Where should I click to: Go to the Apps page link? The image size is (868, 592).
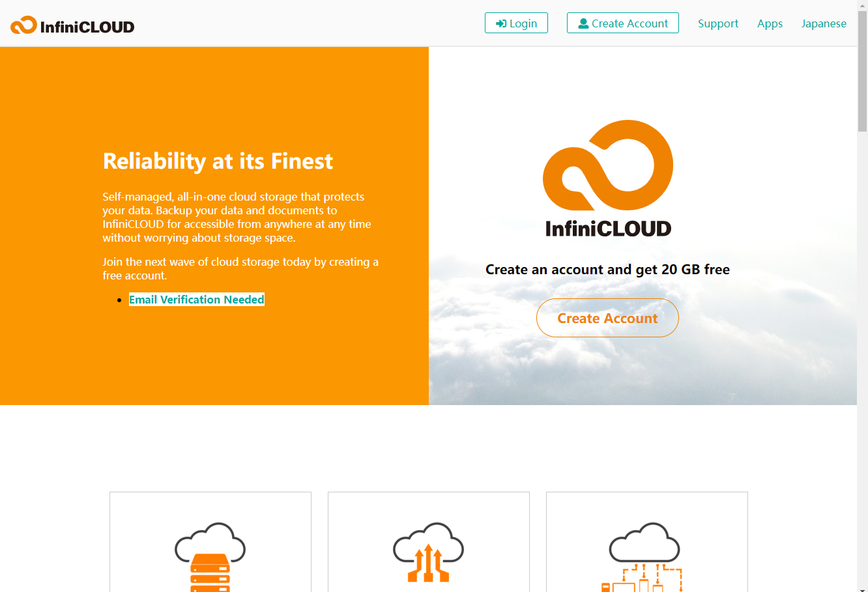770,23
